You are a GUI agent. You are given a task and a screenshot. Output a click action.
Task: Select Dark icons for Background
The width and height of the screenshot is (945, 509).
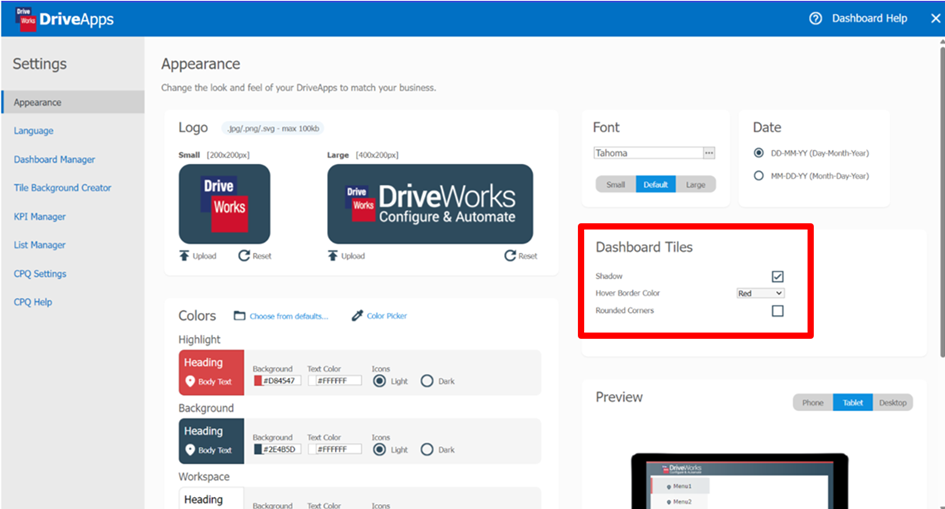click(x=427, y=449)
